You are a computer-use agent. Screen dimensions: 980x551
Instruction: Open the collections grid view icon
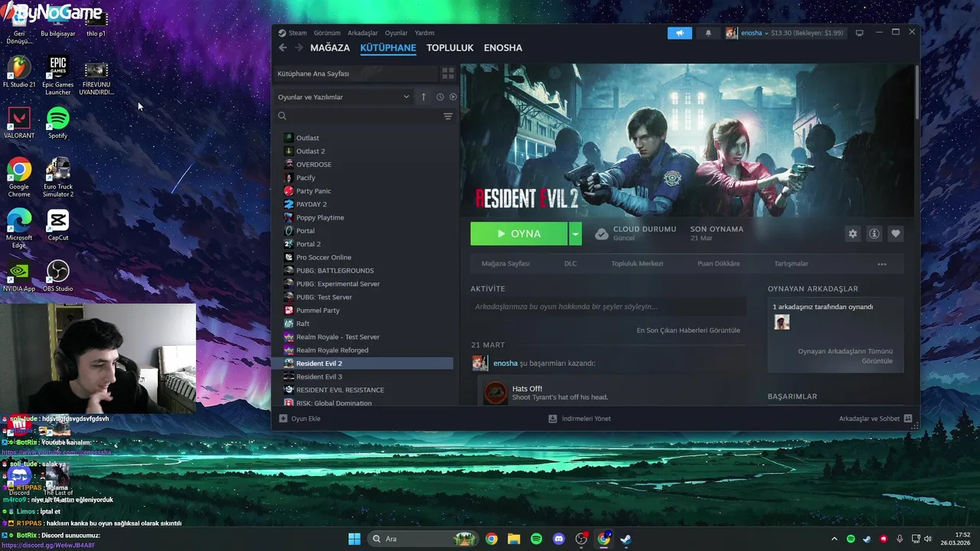448,73
